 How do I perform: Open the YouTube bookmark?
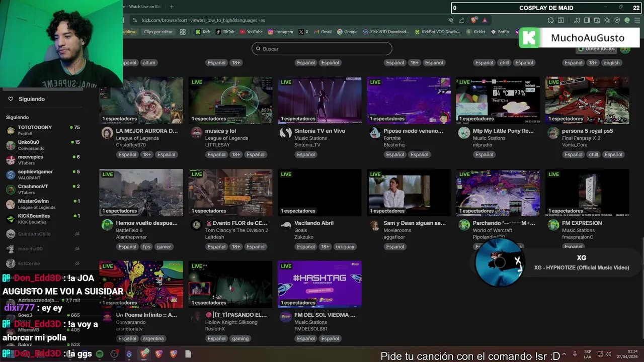tap(251, 32)
